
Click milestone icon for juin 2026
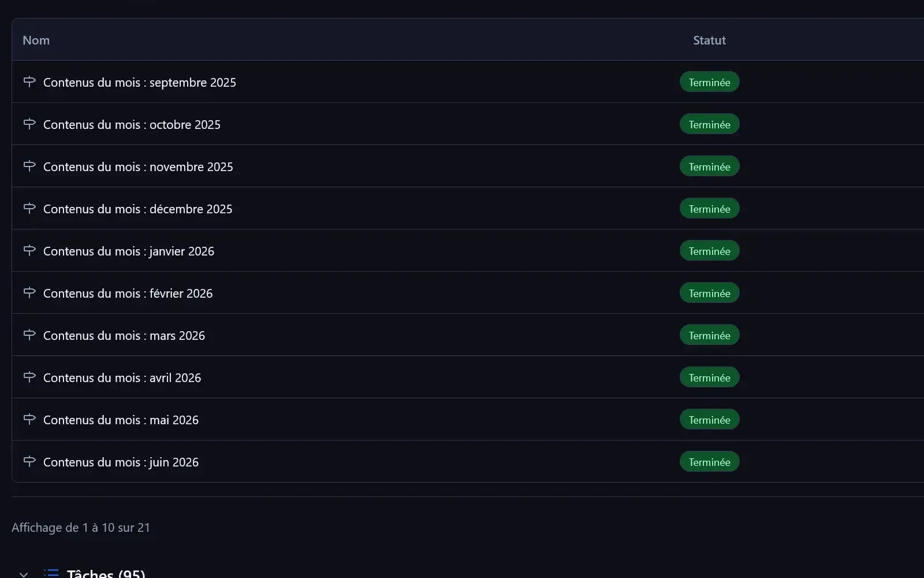click(29, 461)
